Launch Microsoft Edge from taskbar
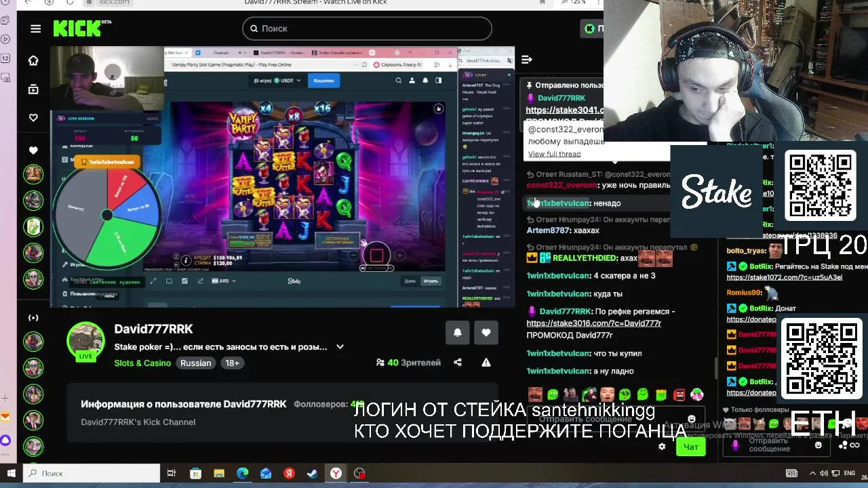The width and height of the screenshot is (868, 488). 243,473
